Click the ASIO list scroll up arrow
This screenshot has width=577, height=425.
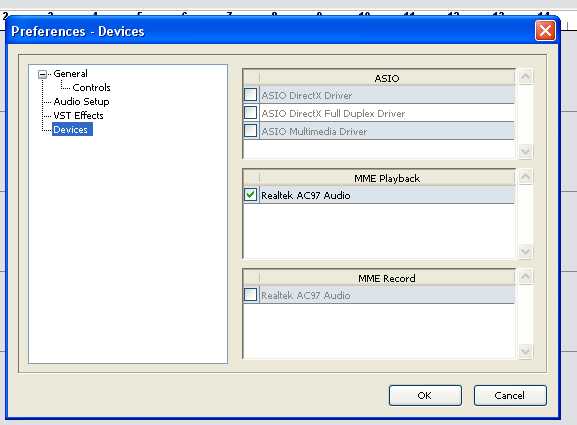(525, 77)
